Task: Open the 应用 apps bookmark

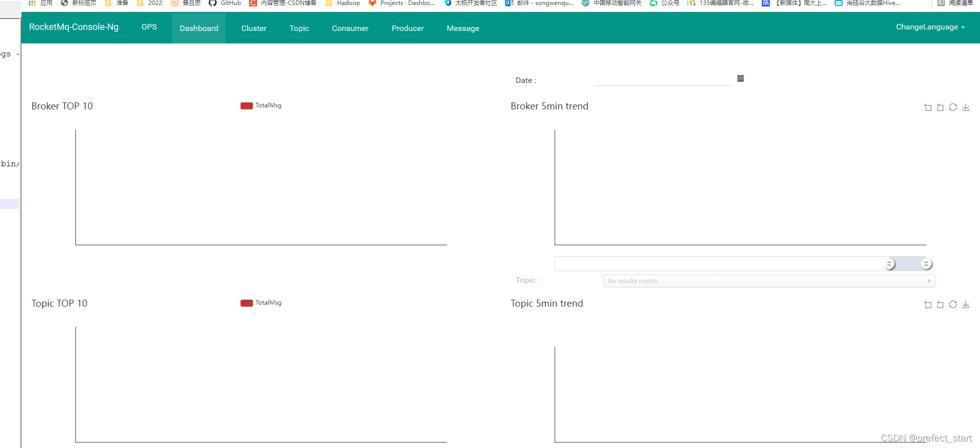Action: 40,3
